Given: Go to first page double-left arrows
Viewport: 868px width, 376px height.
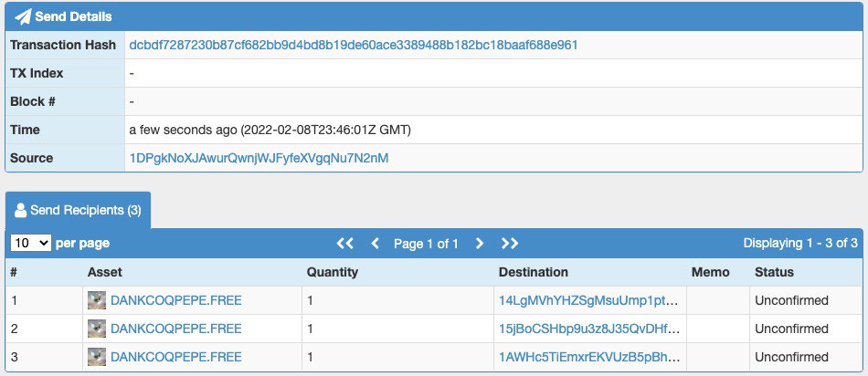Looking at the screenshot, I should point(344,244).
